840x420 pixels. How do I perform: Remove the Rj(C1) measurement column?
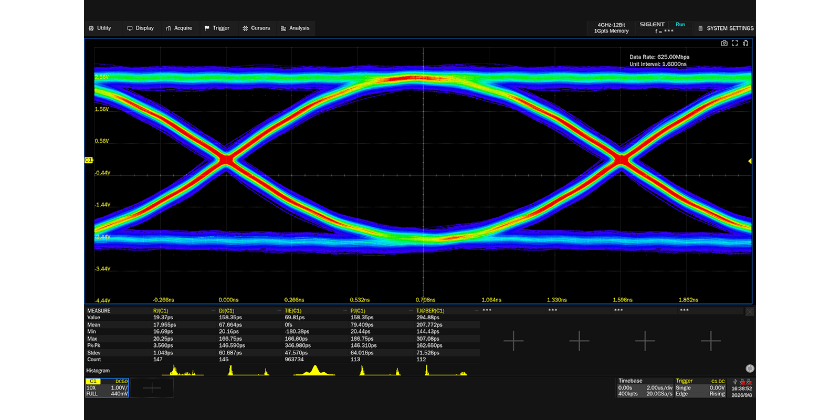[213, 310]
